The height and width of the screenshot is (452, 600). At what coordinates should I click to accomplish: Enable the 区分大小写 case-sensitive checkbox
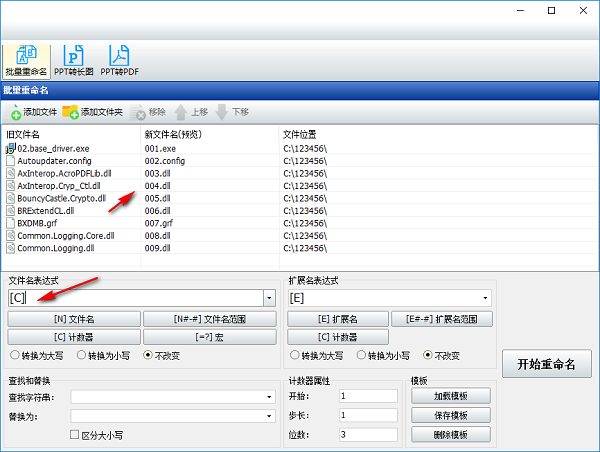(76, 435)
